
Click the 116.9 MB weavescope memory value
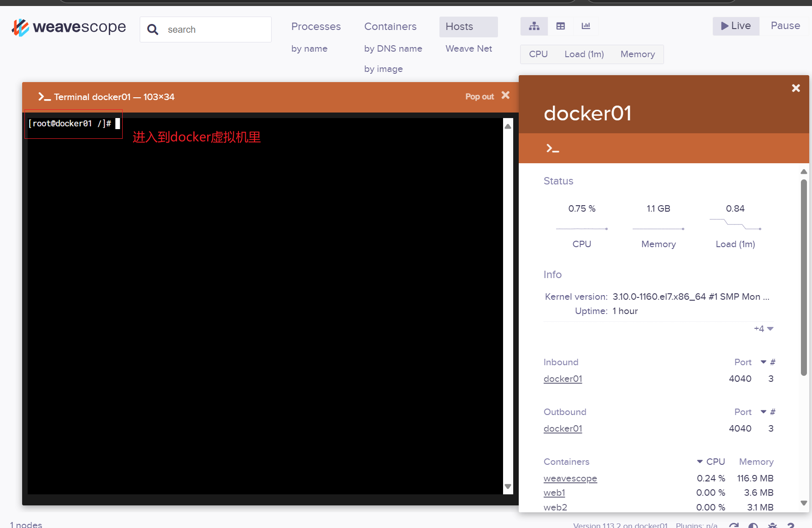tap(755, 478)
